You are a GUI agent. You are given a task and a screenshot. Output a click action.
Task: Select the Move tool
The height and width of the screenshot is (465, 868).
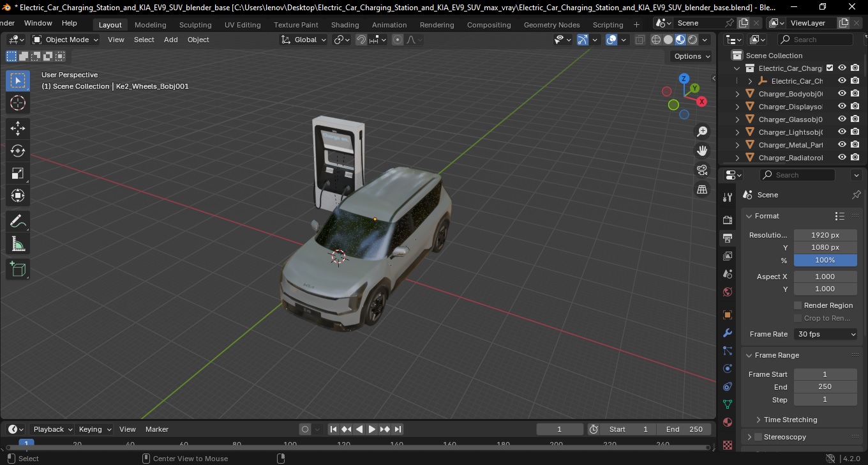[18, 128]
